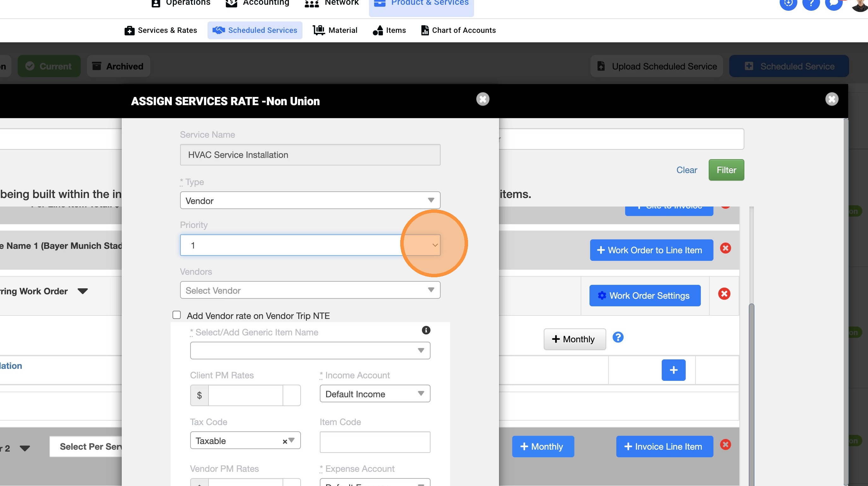Go to Services & Rates tab
Screen dimensions: 868x486
pos(161,30)
